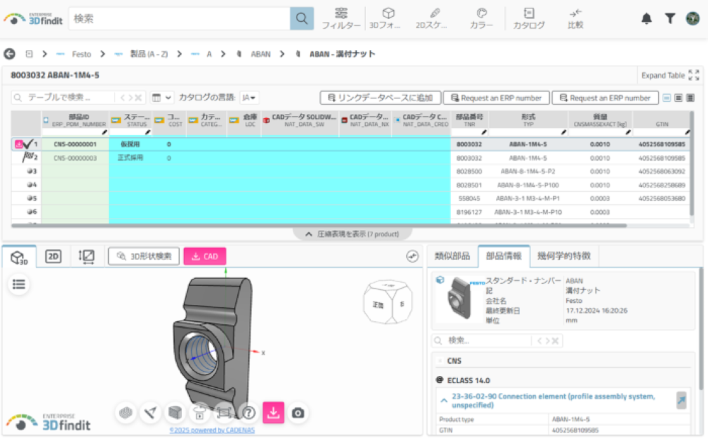Open the filter tool (フィルター)

click(x=342, y=18)
